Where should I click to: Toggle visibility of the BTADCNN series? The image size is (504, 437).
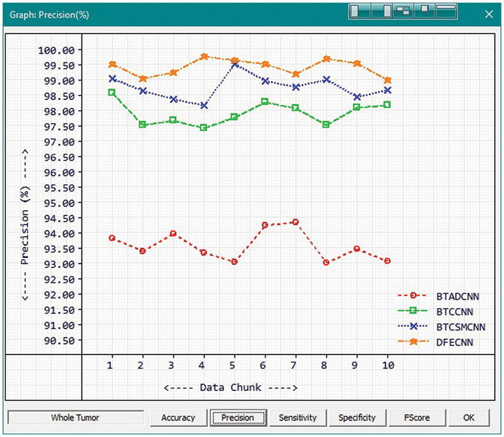457,296
